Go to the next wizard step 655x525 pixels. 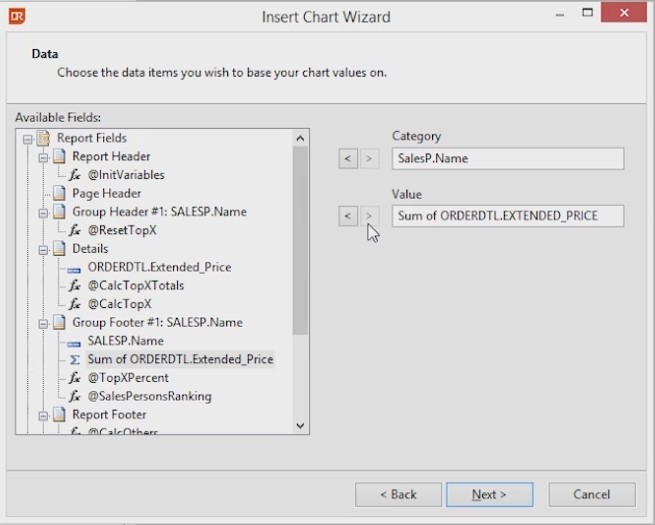(x=489, y=494)
